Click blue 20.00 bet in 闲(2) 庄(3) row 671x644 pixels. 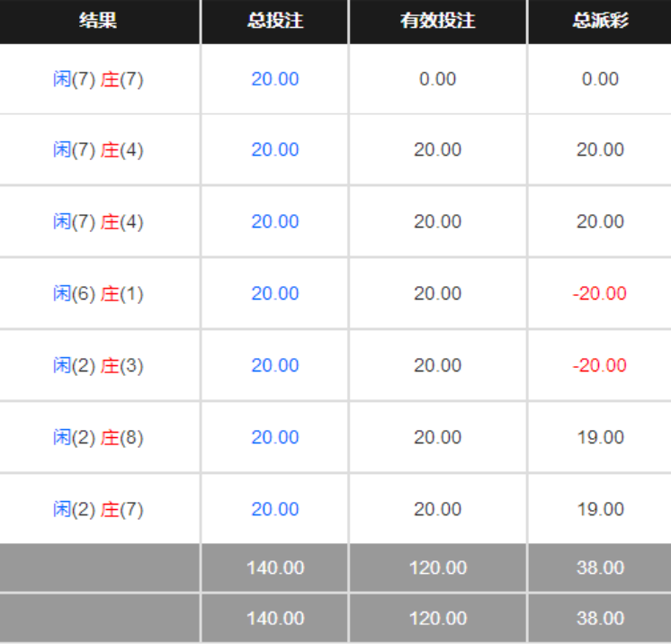click(x=274, y=365)
